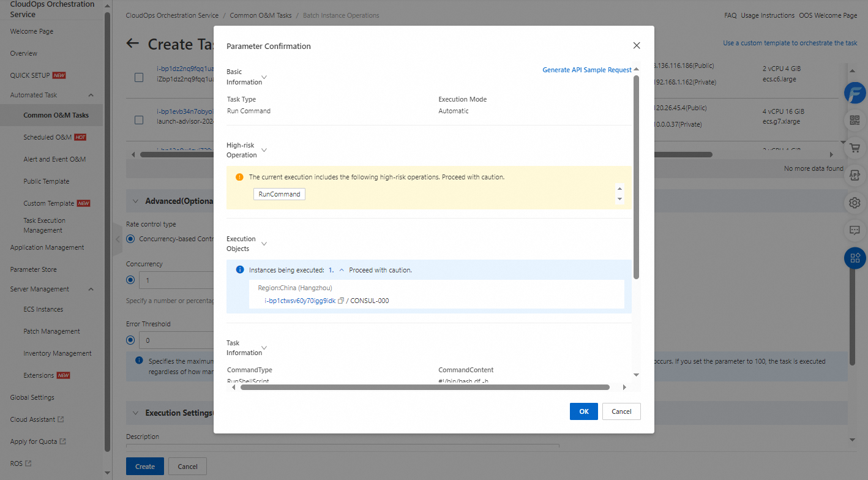Image resolution: width=868 pixels, height=480 pixels.
Task: Click the external link icon next to ROS
Action: (29, 463)
